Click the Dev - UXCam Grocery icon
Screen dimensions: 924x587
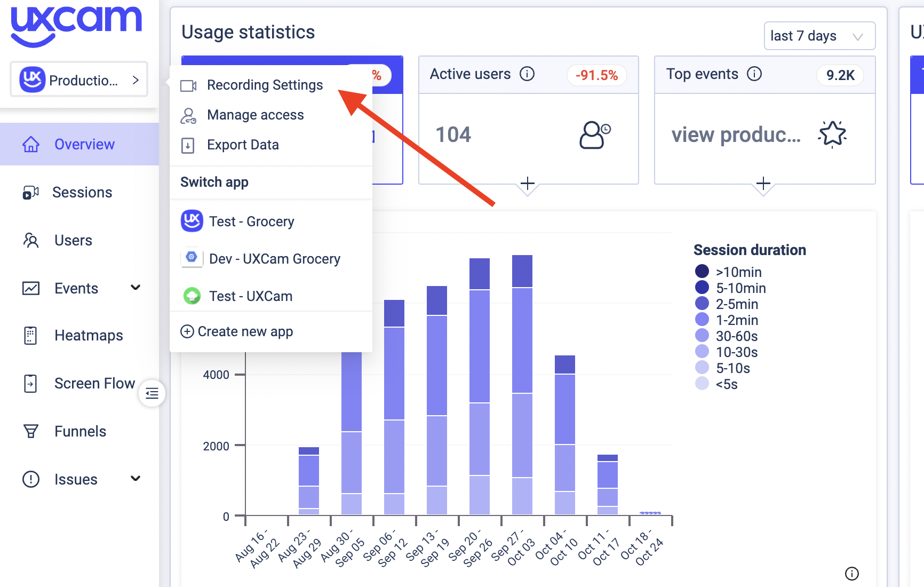[192, 258]
